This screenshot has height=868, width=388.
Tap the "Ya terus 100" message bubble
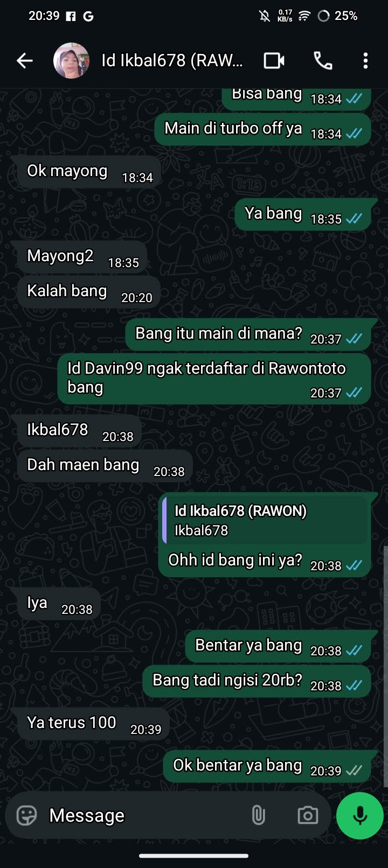coord(93,724)
